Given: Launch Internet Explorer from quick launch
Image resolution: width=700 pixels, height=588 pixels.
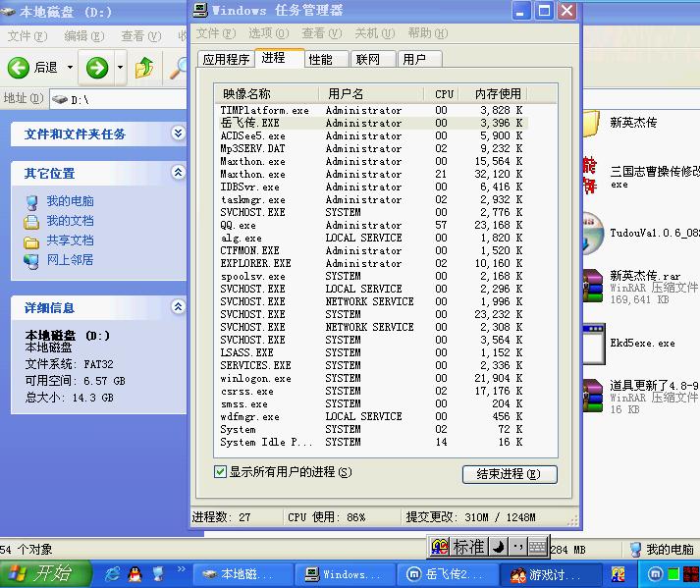Looking at the screenshot, I should click(x=113, y=574).
